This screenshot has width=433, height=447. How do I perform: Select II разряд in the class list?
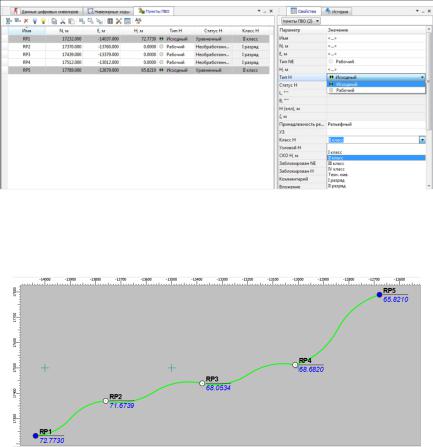(x=376, y=186)
